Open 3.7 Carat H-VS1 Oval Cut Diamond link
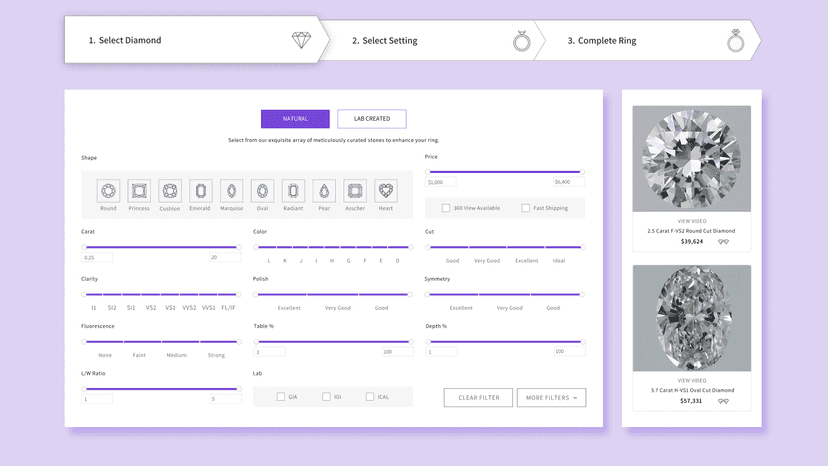The height and width of the screenshot is (466, 828). 692,390
